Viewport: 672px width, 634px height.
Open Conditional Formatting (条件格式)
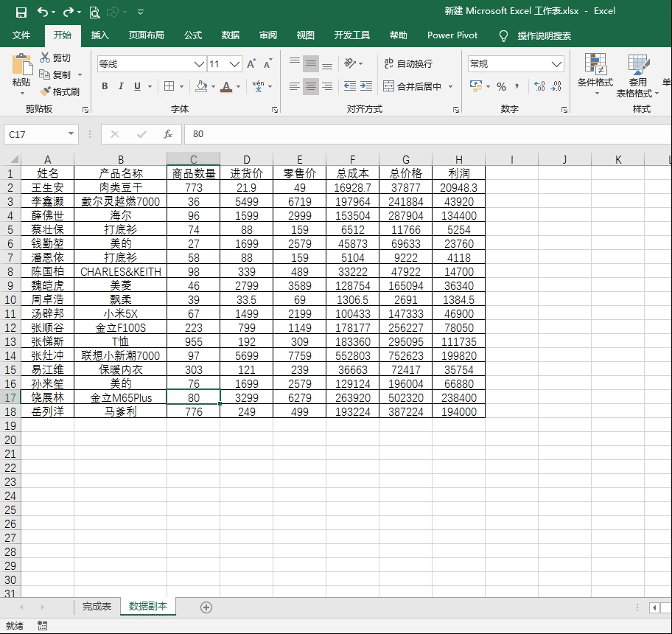[x=595, y=75]
